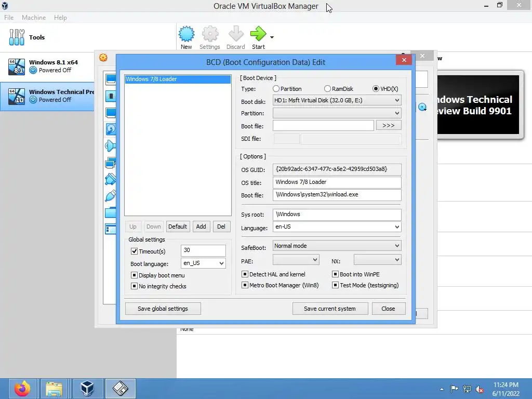The height and width of the screenshot is (399, 532).
Task: Click the VirtualBox taskbar icon
Action: (87, 389)
